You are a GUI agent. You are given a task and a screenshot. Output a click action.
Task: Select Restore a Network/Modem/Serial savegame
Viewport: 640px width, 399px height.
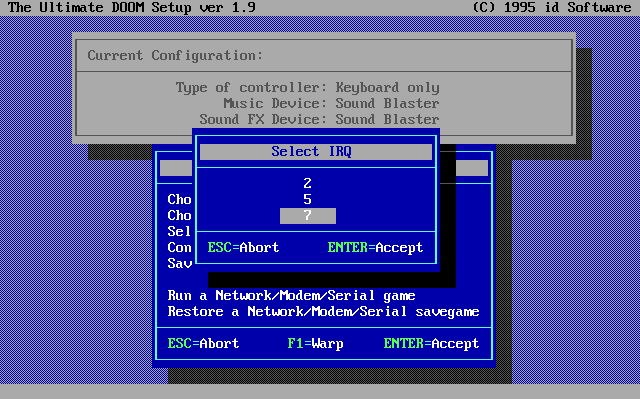pyautogui.click(x=323, y=312)
